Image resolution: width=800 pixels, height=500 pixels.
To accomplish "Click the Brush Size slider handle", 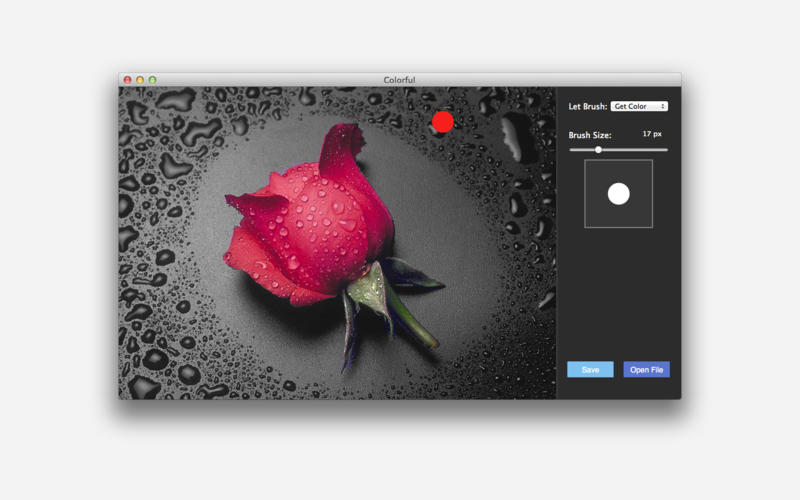I will click(598, 149).
